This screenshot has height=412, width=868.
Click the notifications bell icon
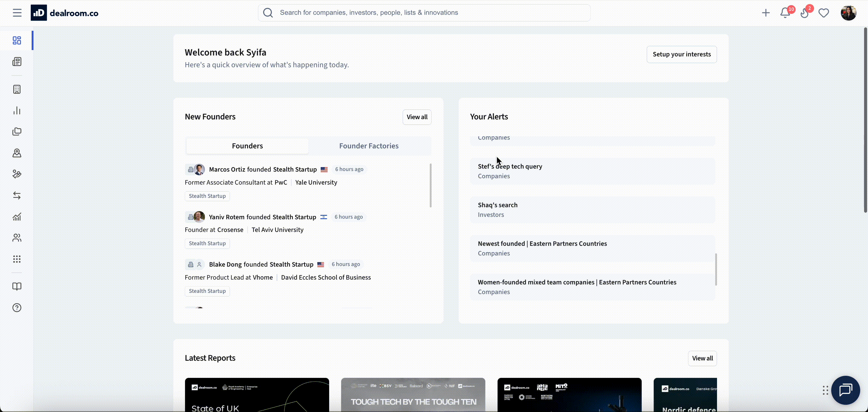(785, 13)
